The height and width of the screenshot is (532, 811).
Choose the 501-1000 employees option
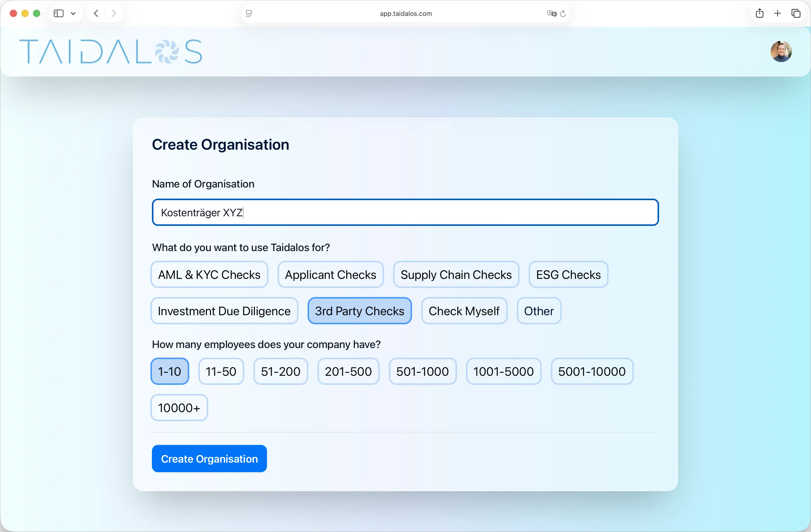422,371
